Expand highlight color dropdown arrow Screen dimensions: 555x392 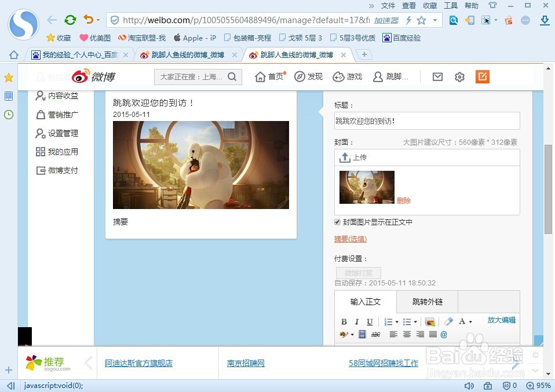(x=352, y=334)
